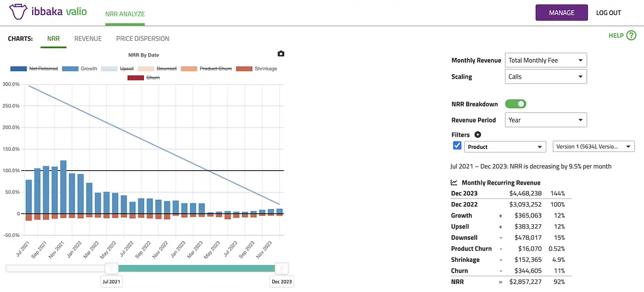This screenshot has height=292, width=644.
Task: Click the add filter plus icon
Action: (477, 134)
